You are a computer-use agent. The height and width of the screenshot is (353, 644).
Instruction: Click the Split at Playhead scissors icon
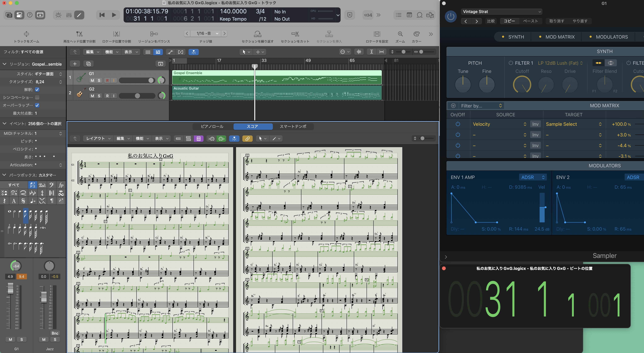tap(79, 34)
